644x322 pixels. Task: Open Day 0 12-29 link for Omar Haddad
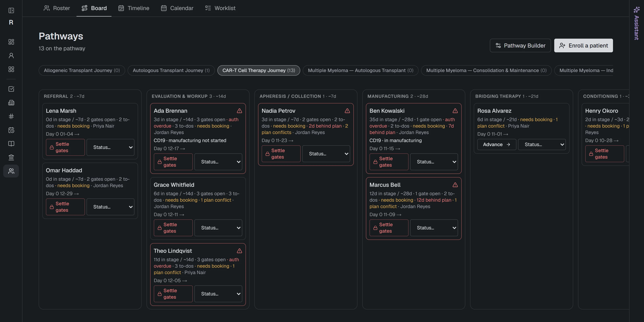pos(62,193)
